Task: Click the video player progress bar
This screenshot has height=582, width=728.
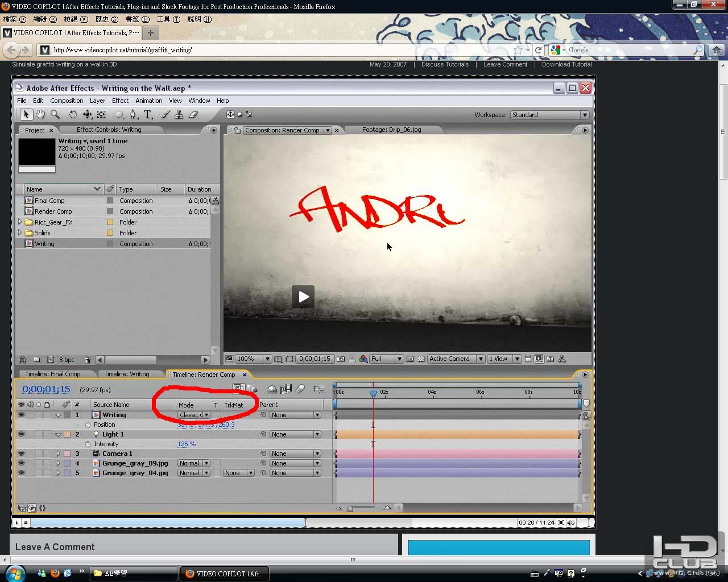Action: [273, 522]
